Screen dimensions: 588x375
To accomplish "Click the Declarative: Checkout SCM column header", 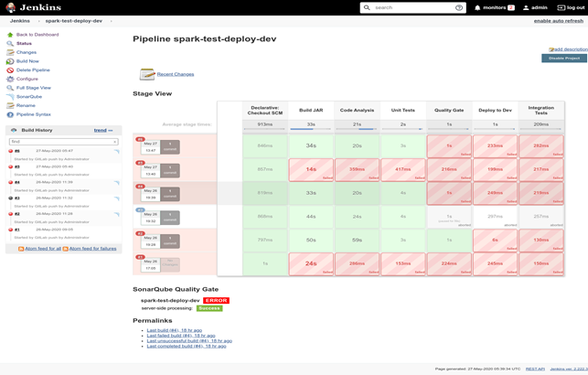I will [265, 111].
